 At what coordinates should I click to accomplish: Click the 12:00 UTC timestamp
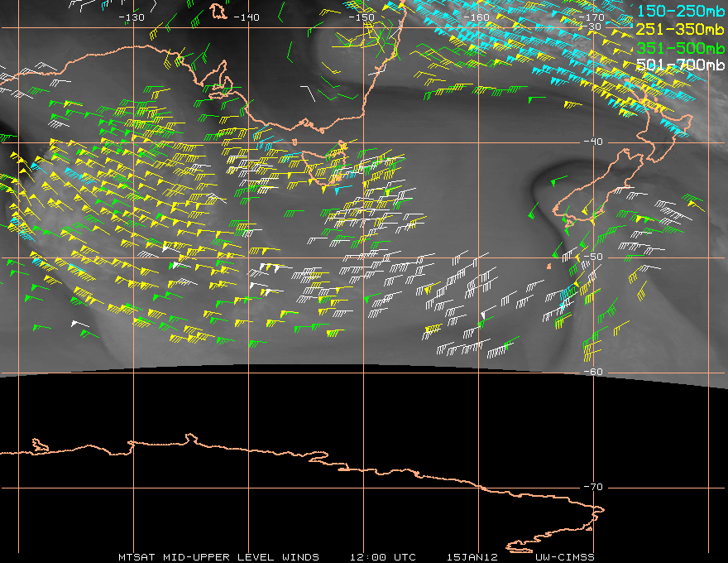click(x=383, y=557)
